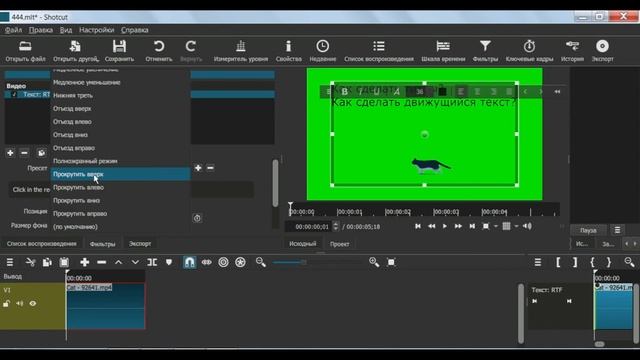Switch to the Фильтры tab under the filter panel
The height and width of the screenshot is (360, 640).
click(x=102, y=244)
